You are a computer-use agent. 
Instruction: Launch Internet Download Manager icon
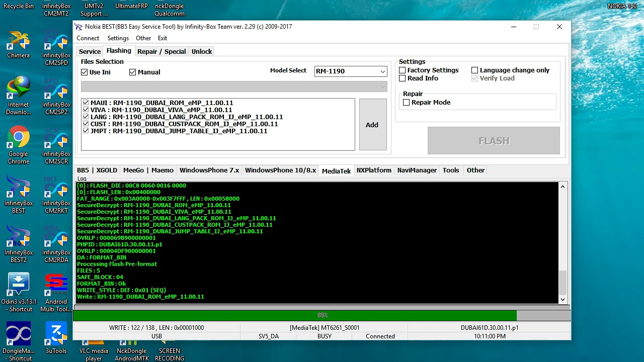(x=19, y=96)
